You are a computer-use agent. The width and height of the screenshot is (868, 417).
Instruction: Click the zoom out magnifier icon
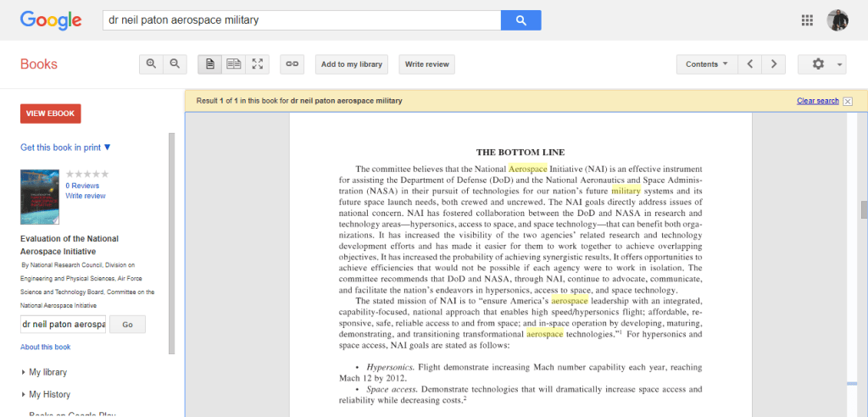pos(175,64)
